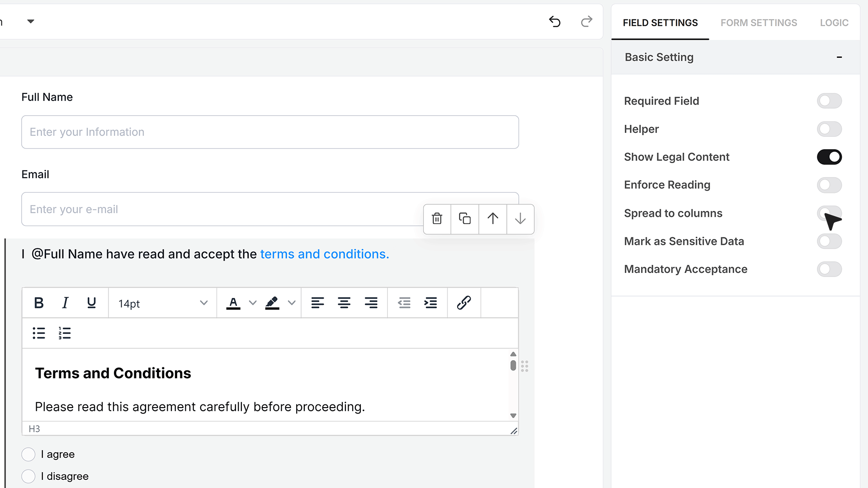Image resolution: width=868 pixels, height=488 pixels.
Task: Click the undo arrow icon
Action: click(x=555, y=21)
